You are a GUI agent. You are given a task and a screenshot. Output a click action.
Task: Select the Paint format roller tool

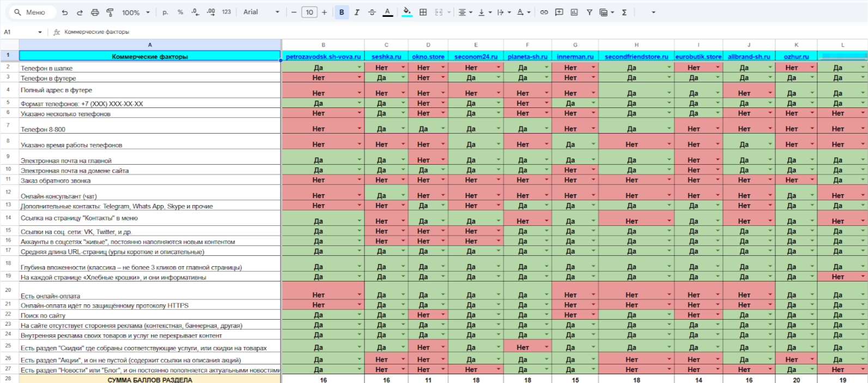coord(110,12)
